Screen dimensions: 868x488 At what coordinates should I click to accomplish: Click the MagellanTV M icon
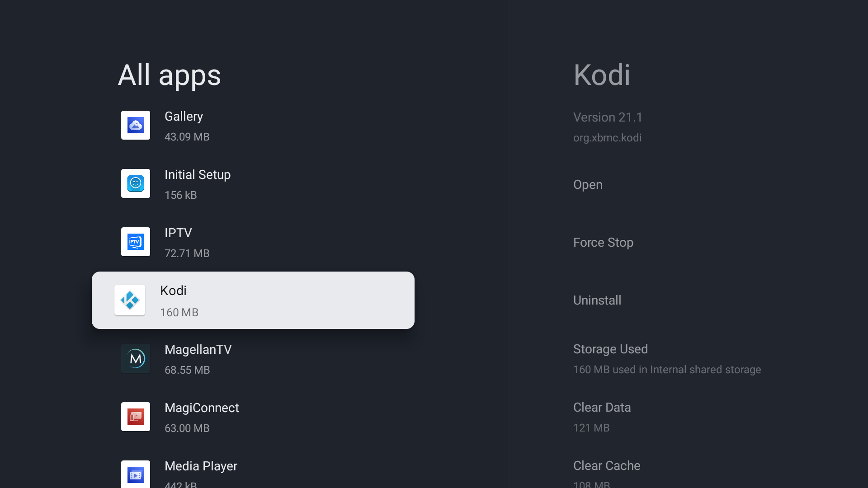click(135, 358)
